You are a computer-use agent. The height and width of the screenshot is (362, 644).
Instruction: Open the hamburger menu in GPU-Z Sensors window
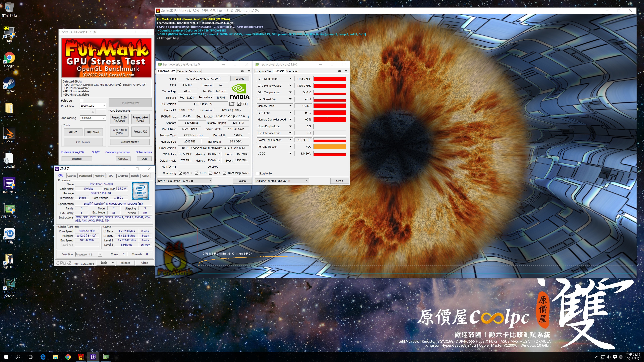[x=346, y=71]
